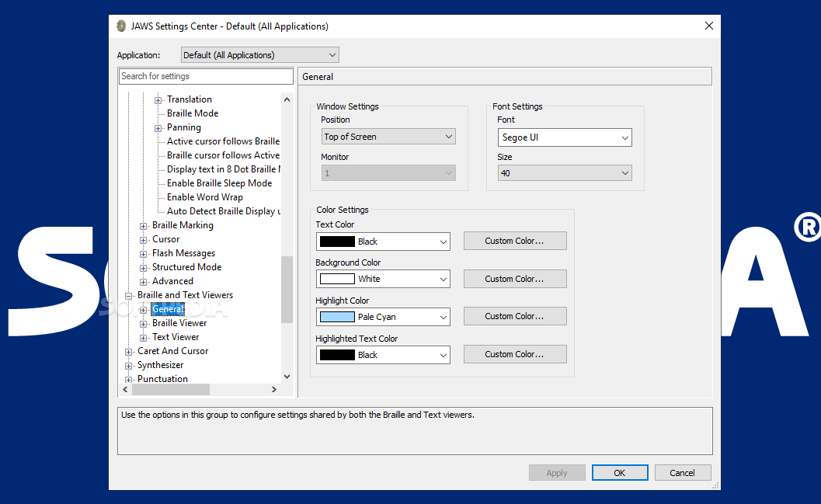Click the Cancel button
The width and height of the screenshot is (821, 504).
point(683,473)
